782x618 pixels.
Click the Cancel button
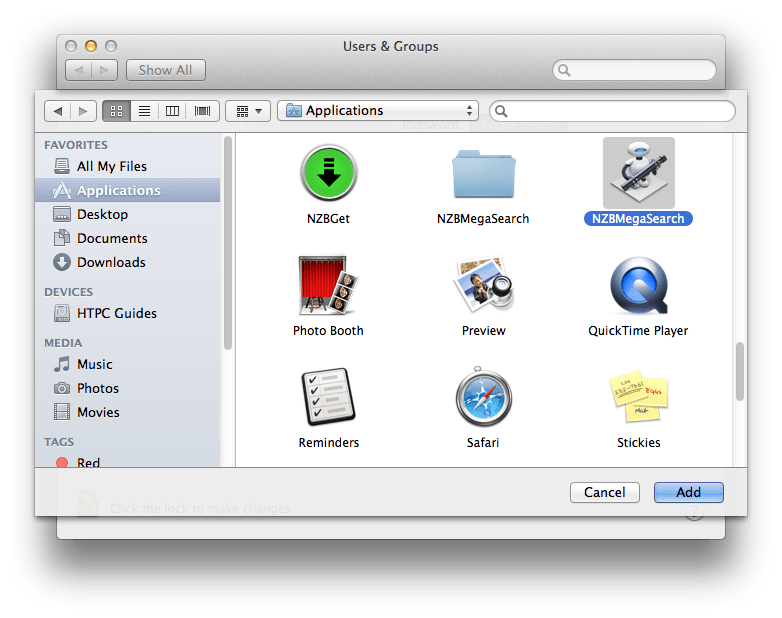click(x=604, y=492)
